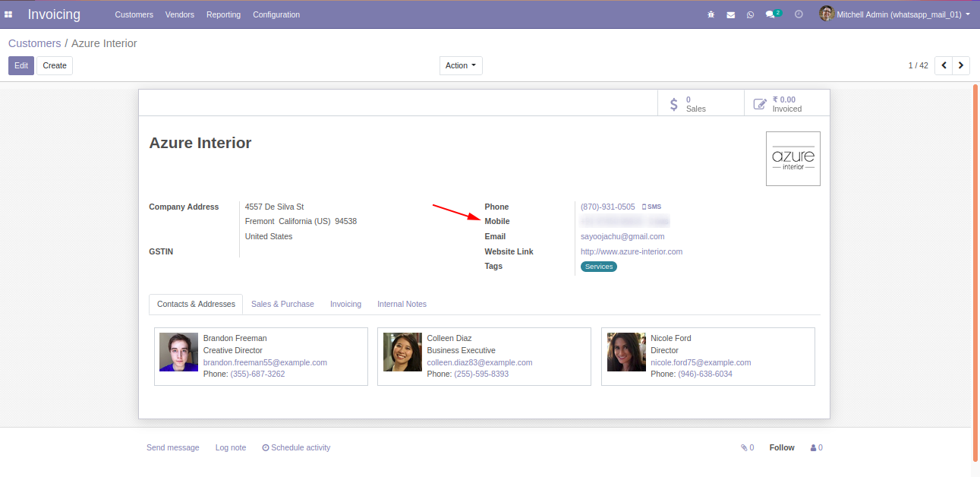Click the Create button

pyautogui.click(x=55, y=65)
